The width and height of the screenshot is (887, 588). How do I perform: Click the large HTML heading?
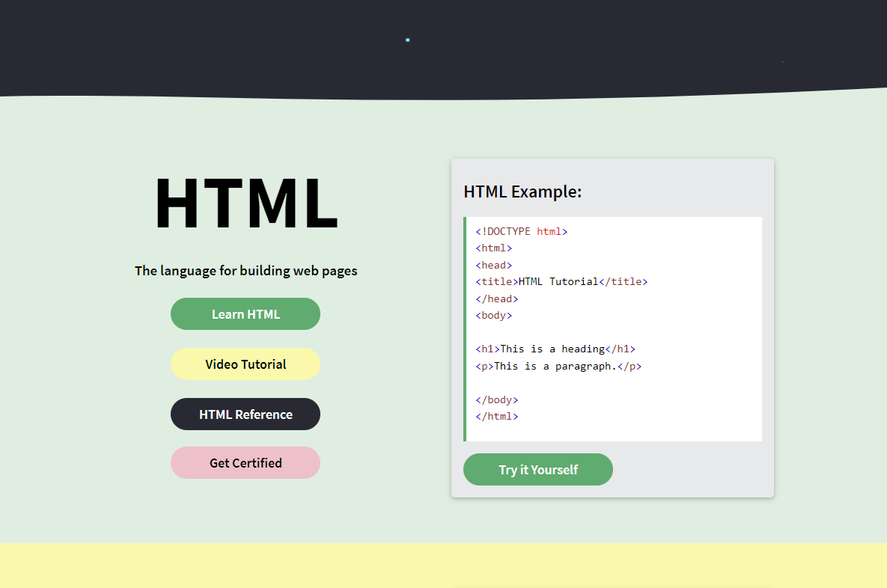[246, 204]
